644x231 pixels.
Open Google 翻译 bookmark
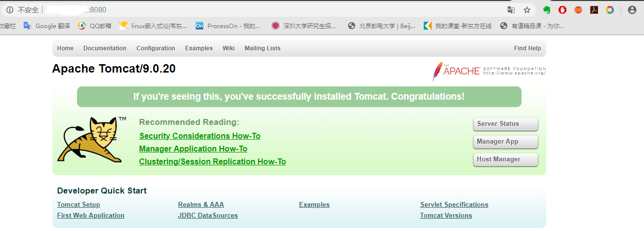pyautogui.click(x=47, y=26)
